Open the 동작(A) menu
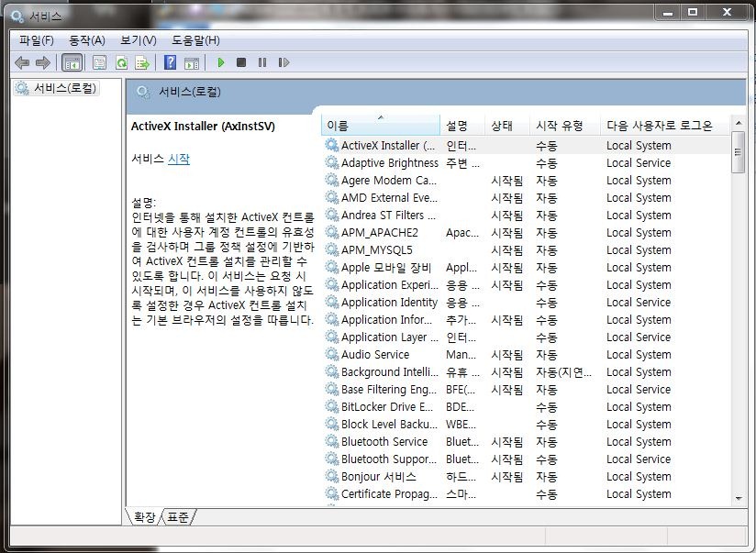 point(87,40)
